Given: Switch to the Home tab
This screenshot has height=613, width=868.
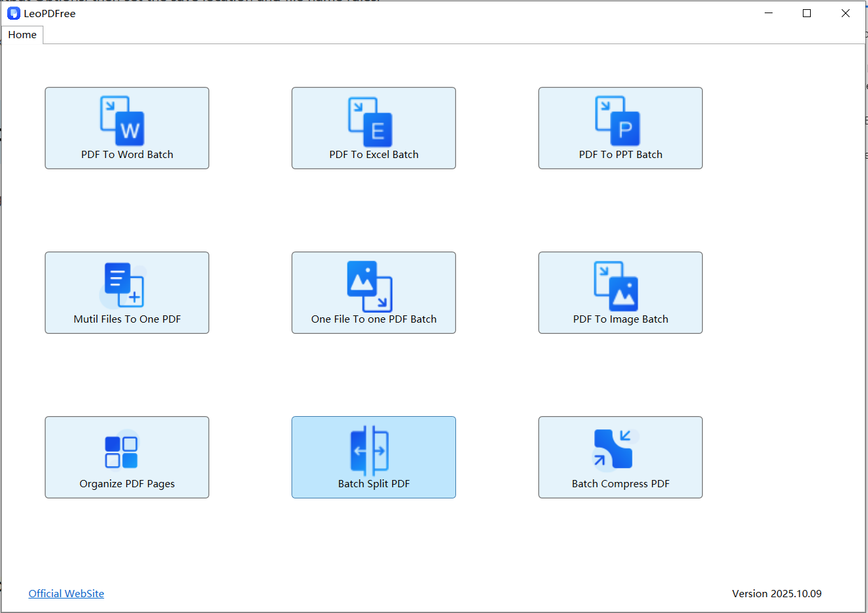Looking at the screenshot, I should pos(22,34).
